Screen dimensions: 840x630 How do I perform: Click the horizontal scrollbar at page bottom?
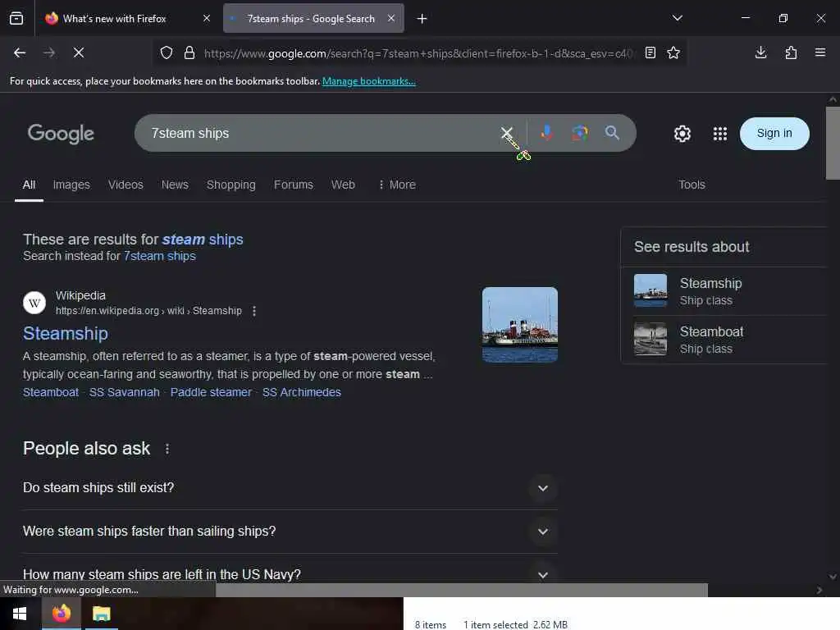click(461, 590)
